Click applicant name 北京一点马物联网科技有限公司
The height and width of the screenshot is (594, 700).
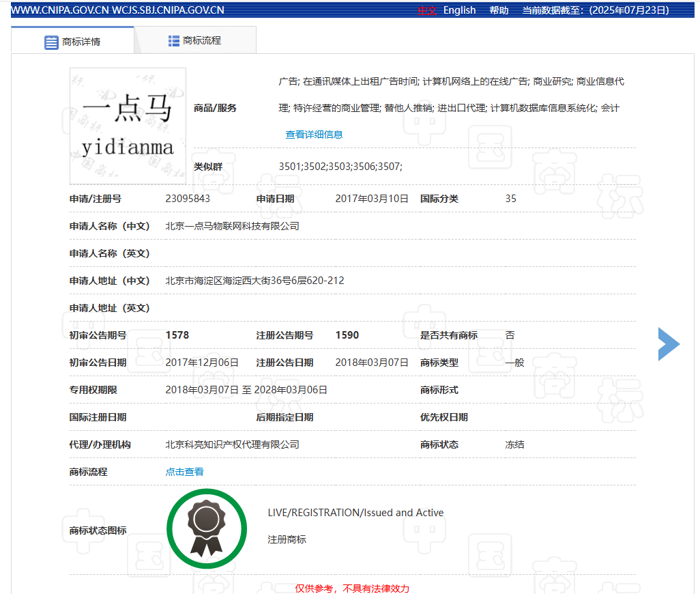tap(232, 226)
